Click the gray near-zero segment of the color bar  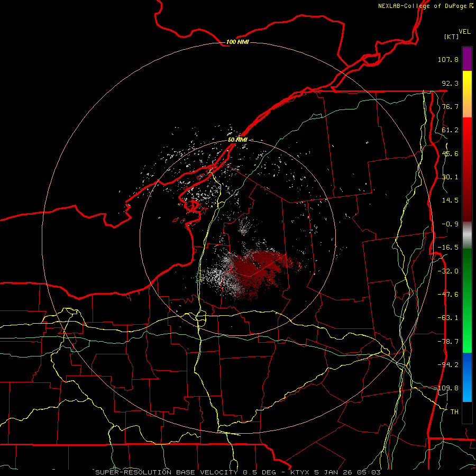point(467,235)
